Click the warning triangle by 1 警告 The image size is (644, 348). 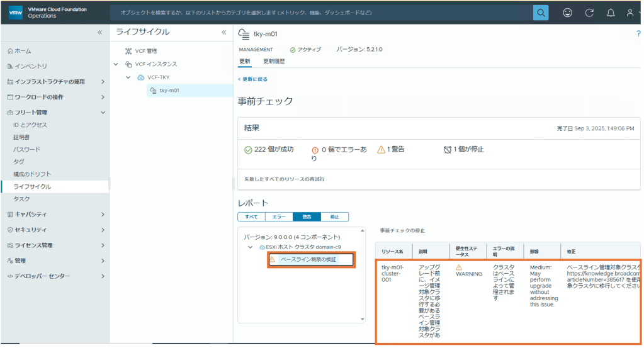pos(381,150)
